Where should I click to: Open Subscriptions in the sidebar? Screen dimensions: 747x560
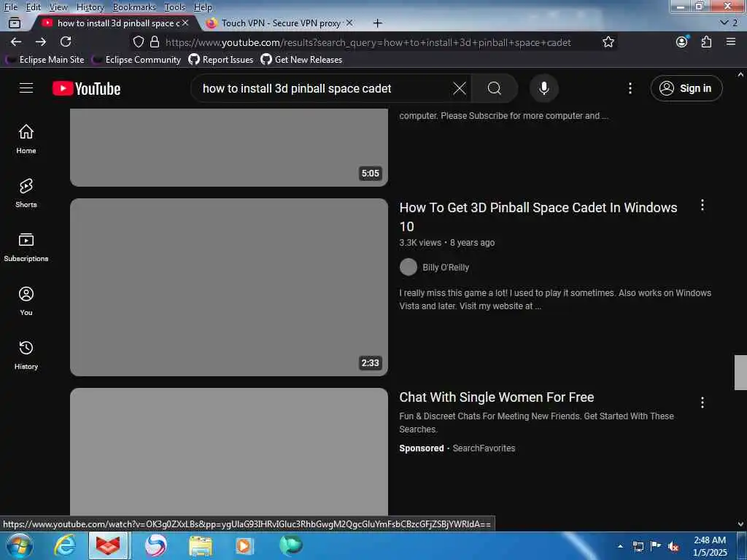click(26, 247)
